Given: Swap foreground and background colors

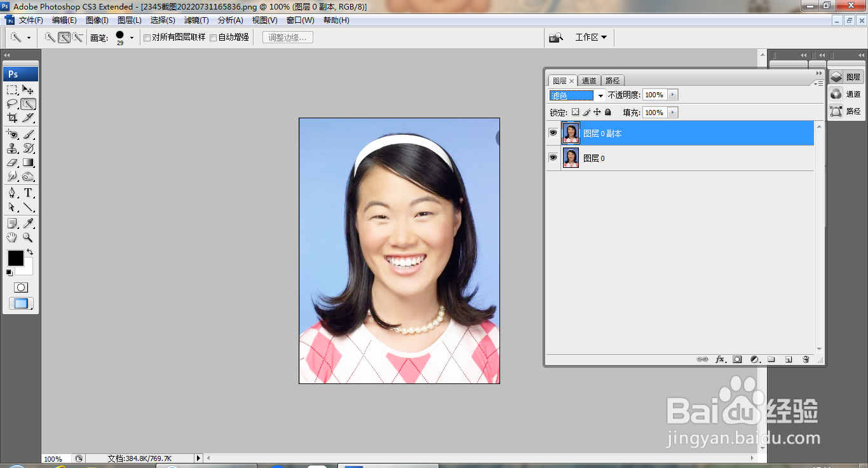Looking at the screenshot, I should click(x=29, y=252).
